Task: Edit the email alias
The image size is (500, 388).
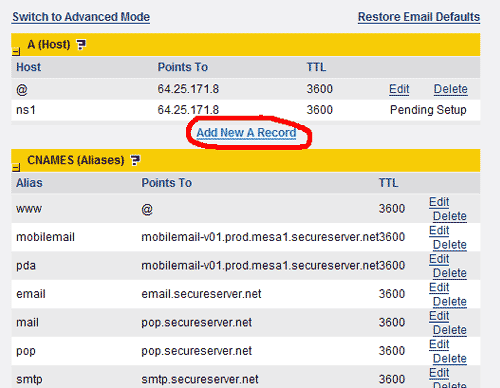Action: (439, 287)
